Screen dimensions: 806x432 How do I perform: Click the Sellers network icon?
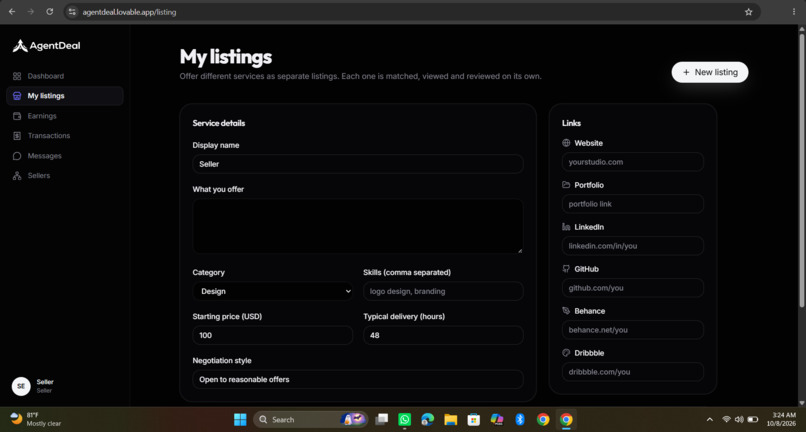17,176
